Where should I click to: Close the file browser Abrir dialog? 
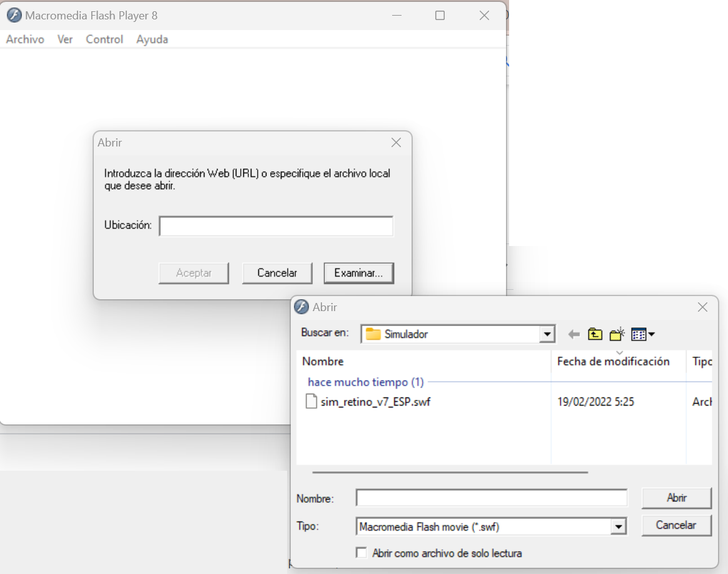(x=702, y=307)
